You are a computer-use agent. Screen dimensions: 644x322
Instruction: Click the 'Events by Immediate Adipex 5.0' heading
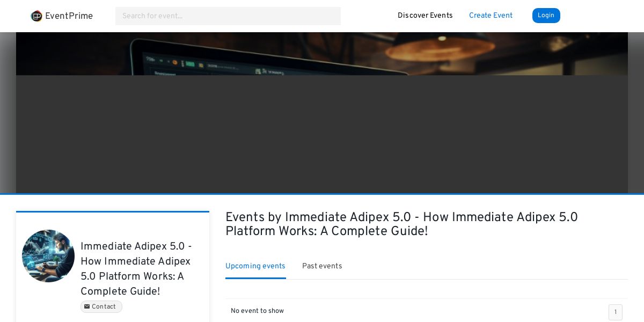tap(401, 224)
